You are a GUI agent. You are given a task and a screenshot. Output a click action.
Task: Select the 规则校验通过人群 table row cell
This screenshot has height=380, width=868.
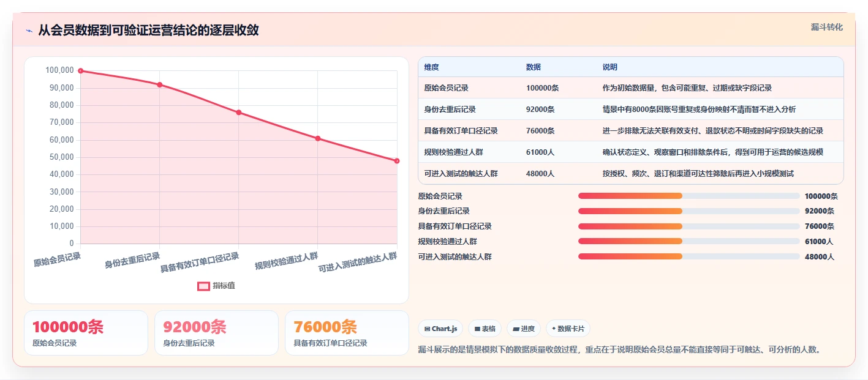tap(469, 152)
